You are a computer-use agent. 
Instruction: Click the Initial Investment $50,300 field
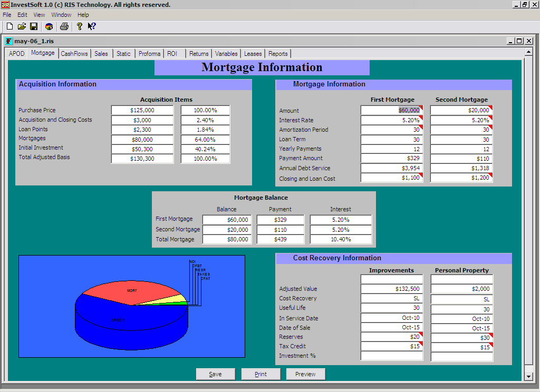coord(142,149)
